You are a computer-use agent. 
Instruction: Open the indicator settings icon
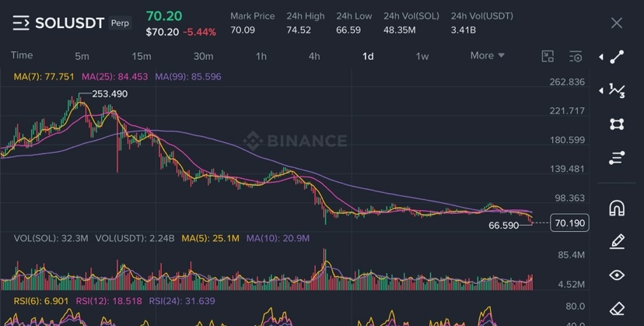click(x=576, y=56)
